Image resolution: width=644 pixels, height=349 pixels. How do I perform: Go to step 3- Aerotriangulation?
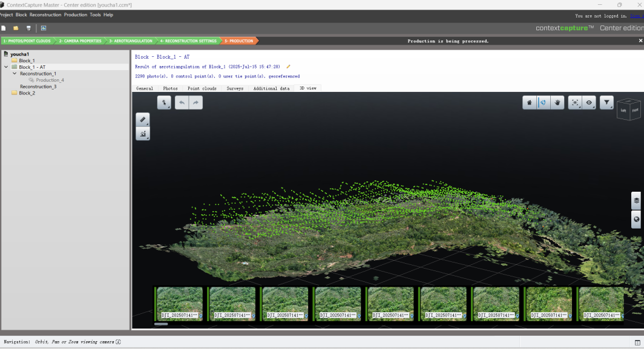click(x=131, y=41)
